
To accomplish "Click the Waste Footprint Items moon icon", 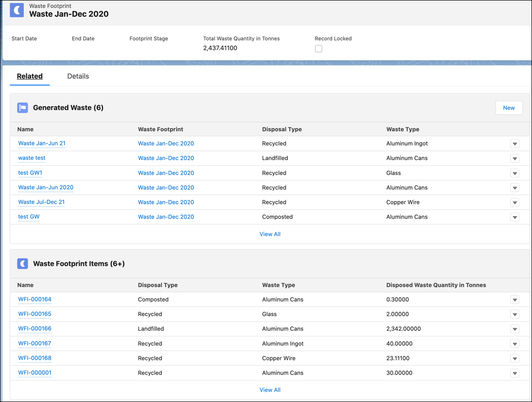I will pyautogui.click(x=22, y=263).
